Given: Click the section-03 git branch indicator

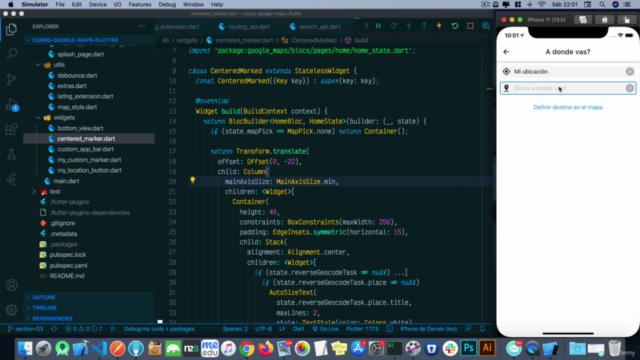Looking at the screenshot, I should click(26, 329).
